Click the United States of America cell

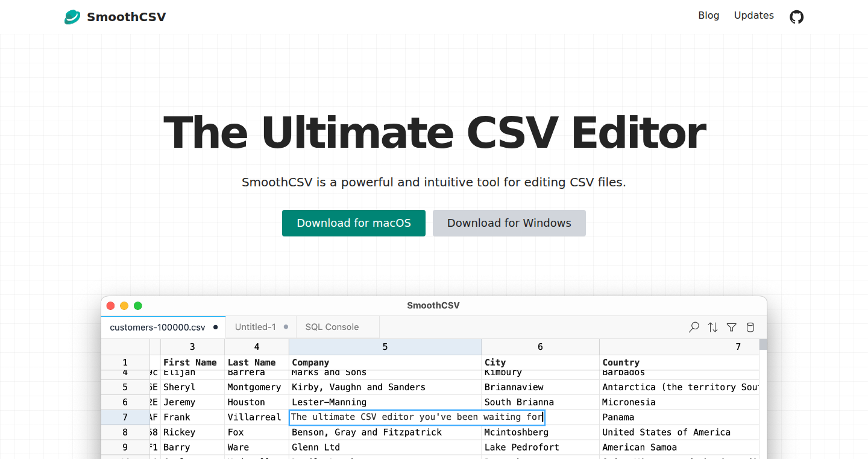[679, 432]
